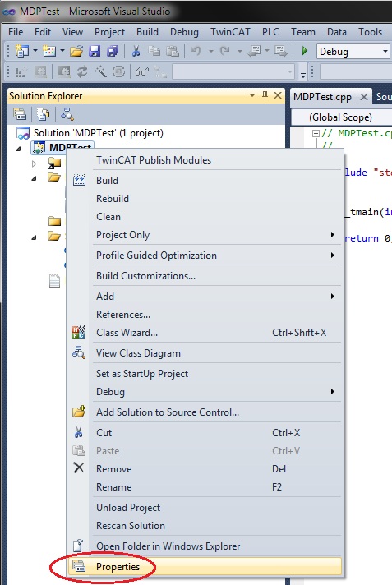Choose TwinCAT Publish Modules
Viewport: 392px width, 585px height.
(205, 160)
